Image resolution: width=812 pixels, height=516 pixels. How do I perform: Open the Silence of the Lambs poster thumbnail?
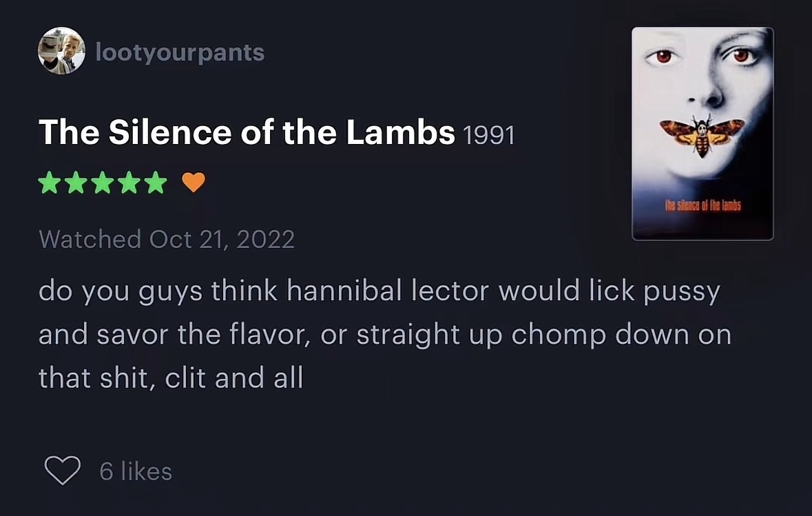point(702,134)
